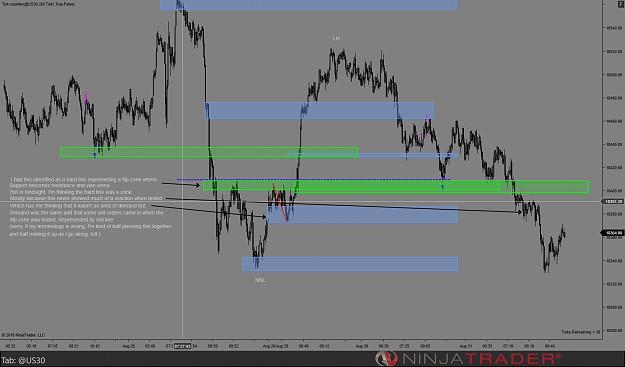The image size is (625, 367).
Task: Click the 18520.00 price axis label
Action: click(x=614, y=51)
